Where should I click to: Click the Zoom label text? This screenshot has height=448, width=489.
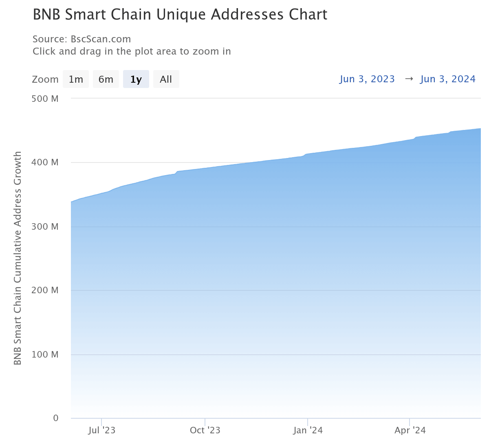tap(45, 79)
